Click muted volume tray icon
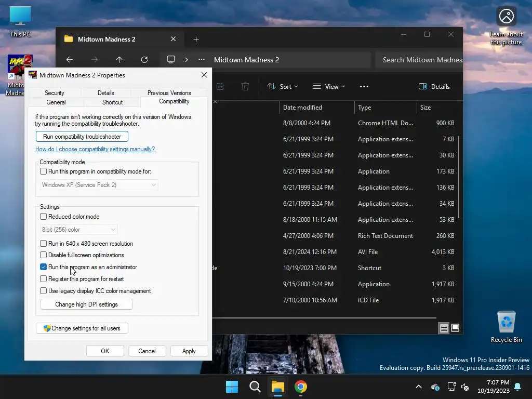 point(465,387)
